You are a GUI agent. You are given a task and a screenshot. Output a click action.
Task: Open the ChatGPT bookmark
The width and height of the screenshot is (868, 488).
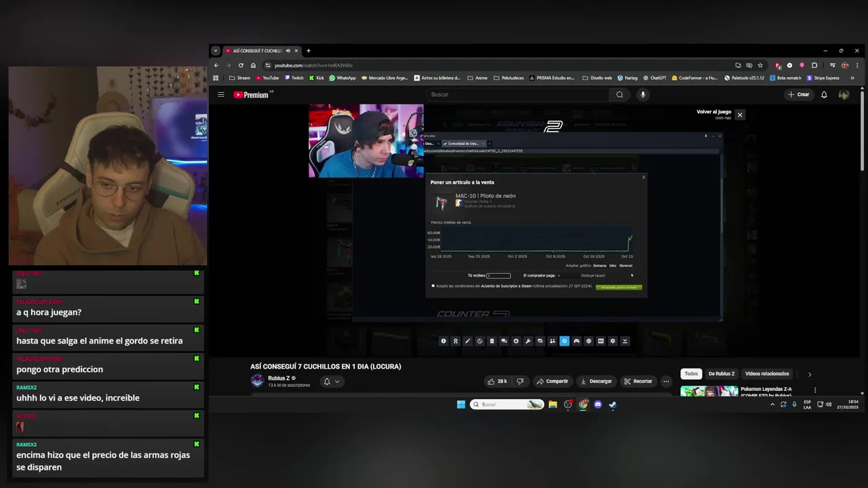[x=654, y=78]
